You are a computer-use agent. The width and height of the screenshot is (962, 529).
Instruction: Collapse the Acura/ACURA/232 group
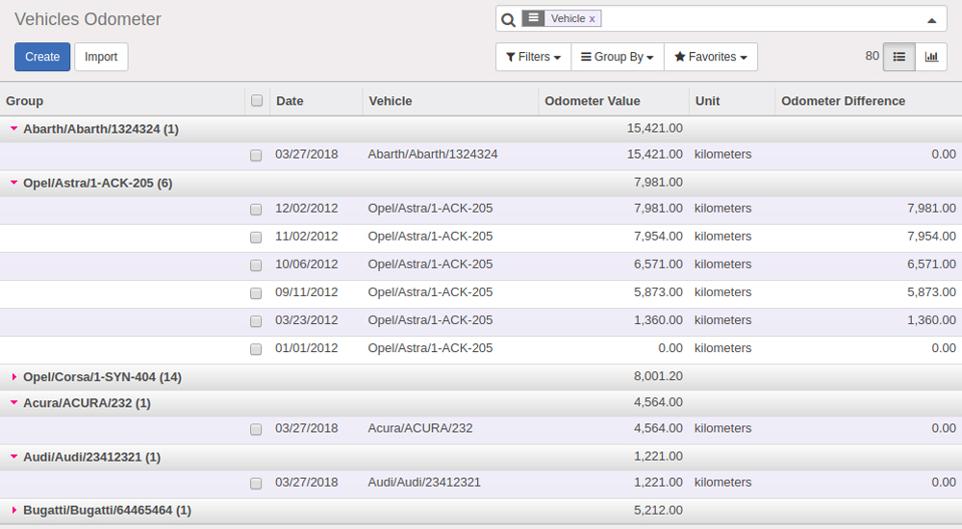[13, 403]
